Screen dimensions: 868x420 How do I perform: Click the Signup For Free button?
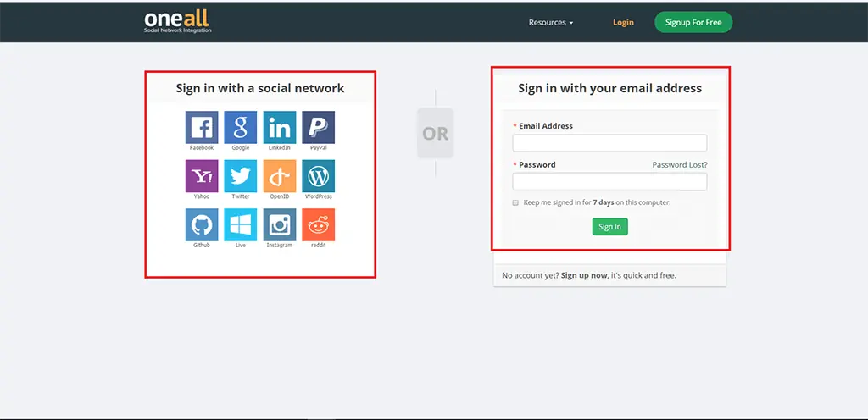click(x=693, y=22)
